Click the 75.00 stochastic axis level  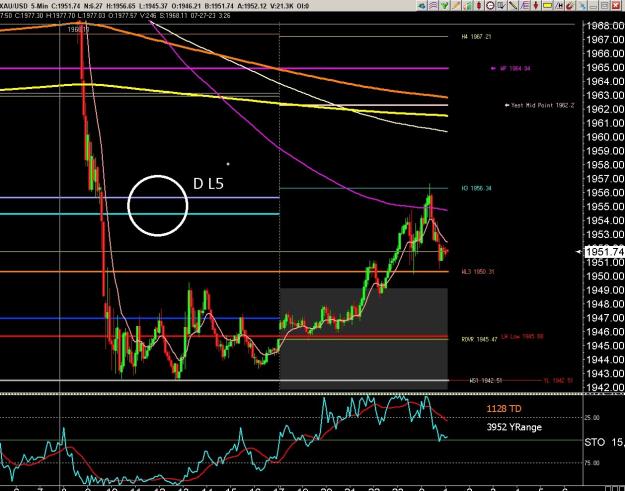pos(592,463)
